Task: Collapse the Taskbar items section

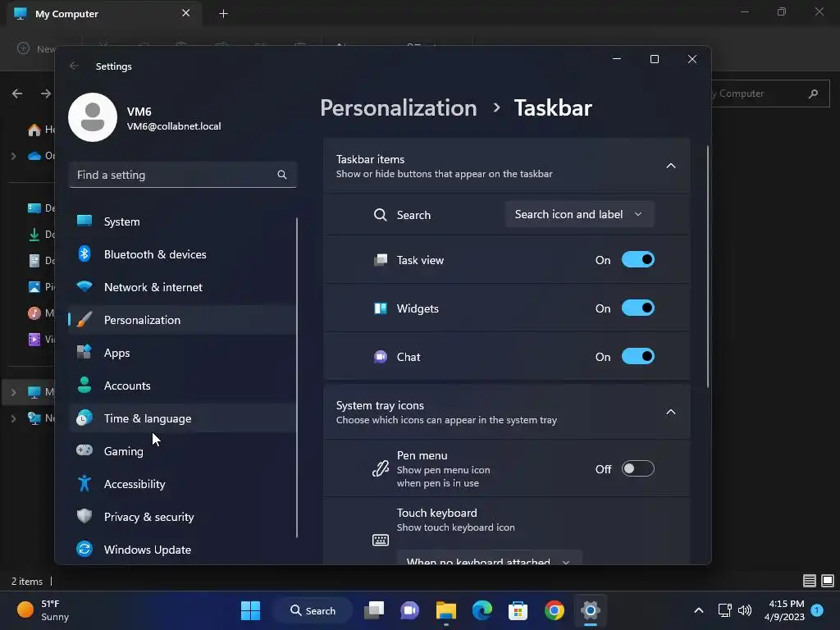Action: pyautogui.click(x=671, y=166)
